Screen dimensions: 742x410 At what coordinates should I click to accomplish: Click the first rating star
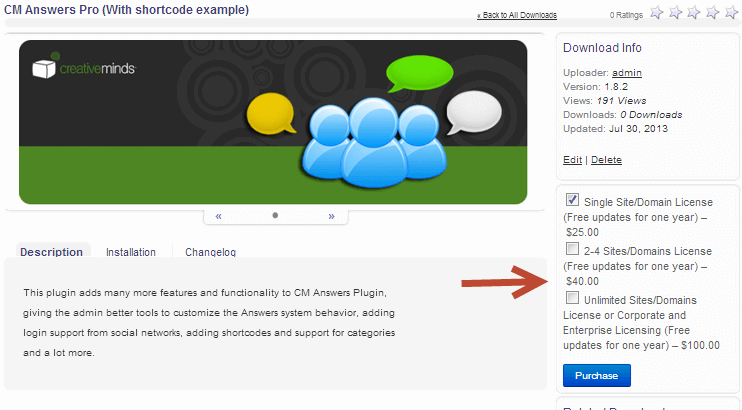(x=657, y=13)
